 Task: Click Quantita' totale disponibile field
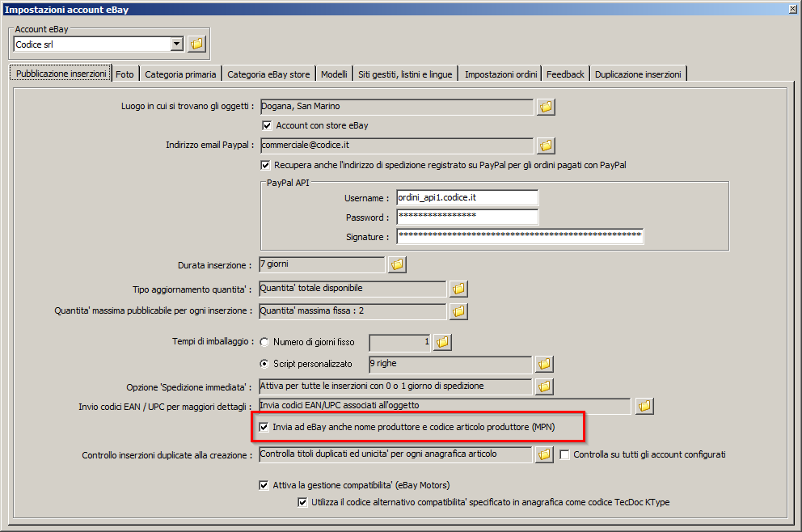[353, 289]
